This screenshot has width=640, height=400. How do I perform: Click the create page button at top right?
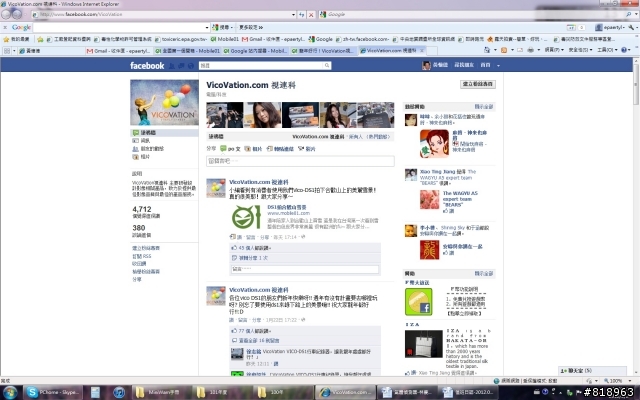coord(478,84)
